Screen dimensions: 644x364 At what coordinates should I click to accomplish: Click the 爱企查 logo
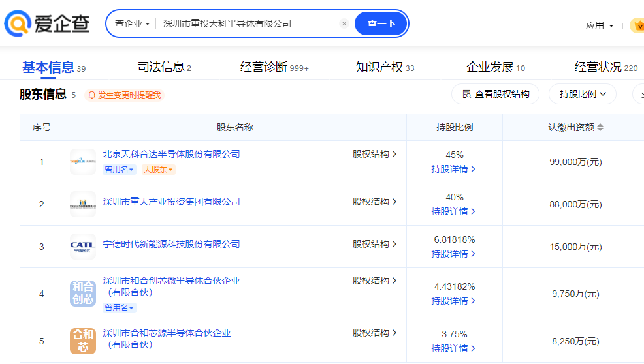47,23
